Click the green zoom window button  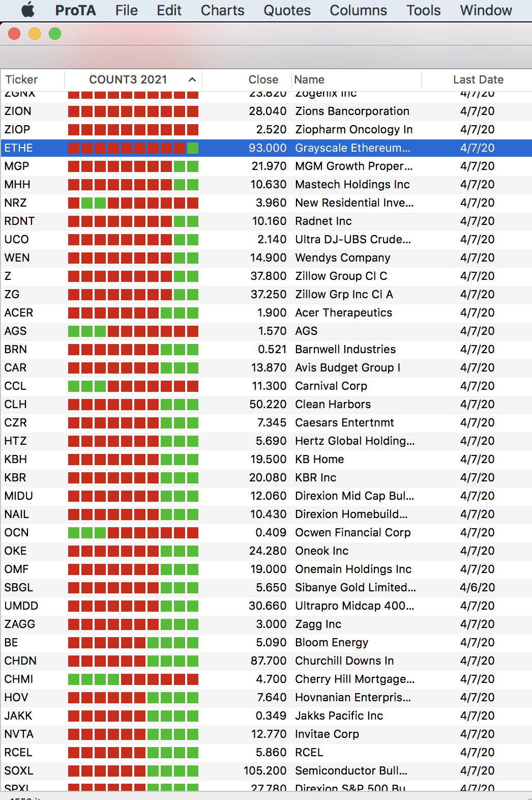(x=55, y=34)
